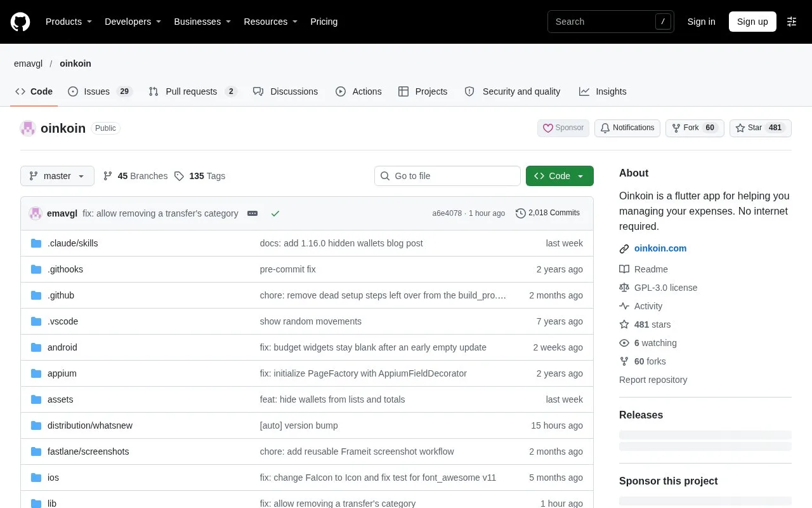
Task: Switch to the Discussions tab
Action: pyautogui.click(x=285, y=91)
